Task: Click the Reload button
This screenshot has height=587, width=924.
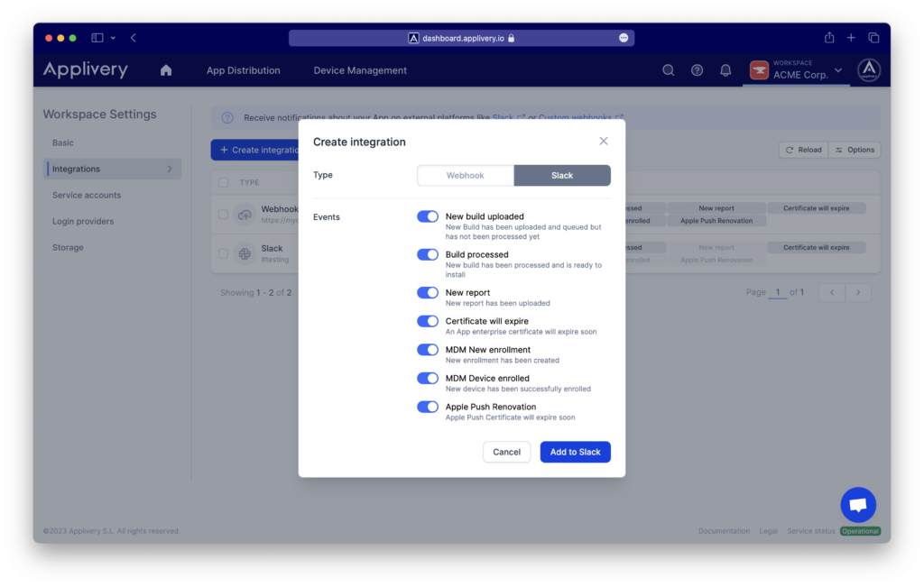Action: click(x=804, y=151)
